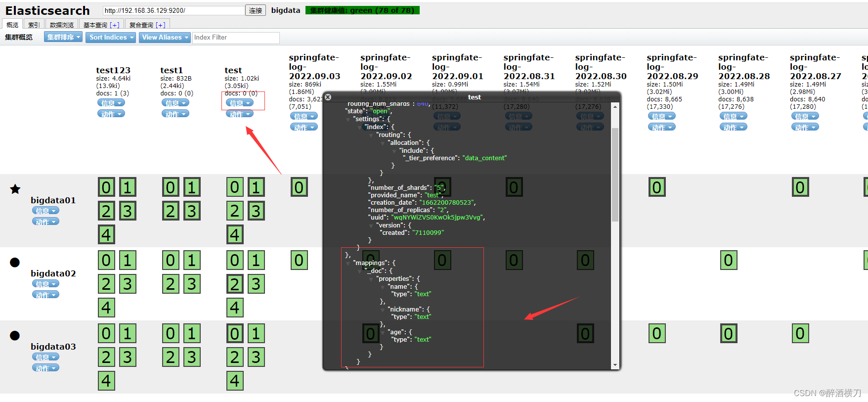The image size is (868, 402).
Task: Open 信息 dropdown for node bigdata01
Action: 45,211
